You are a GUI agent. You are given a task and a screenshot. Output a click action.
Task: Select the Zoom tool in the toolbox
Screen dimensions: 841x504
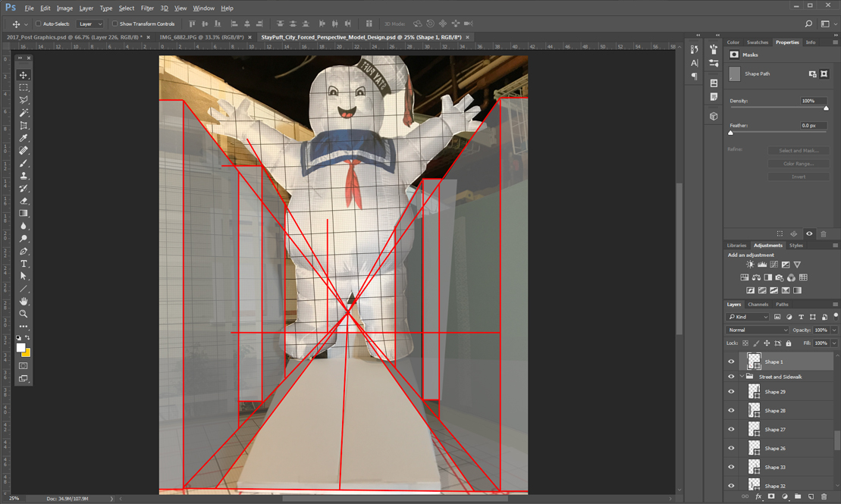coord(23,314)
